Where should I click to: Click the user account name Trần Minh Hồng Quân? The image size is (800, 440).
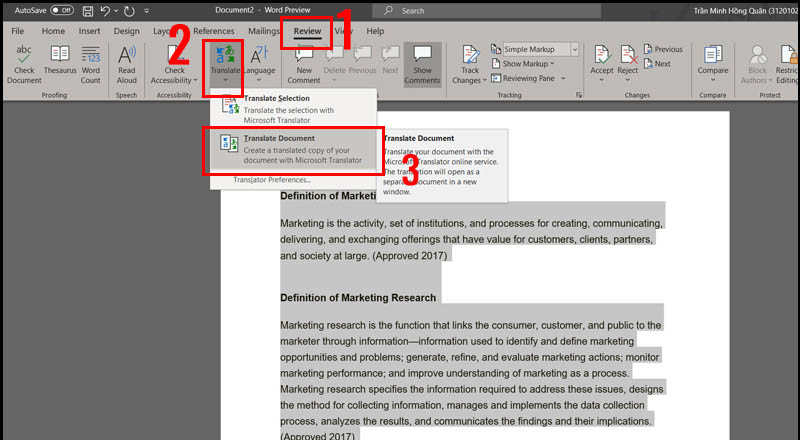coord(746,10)
